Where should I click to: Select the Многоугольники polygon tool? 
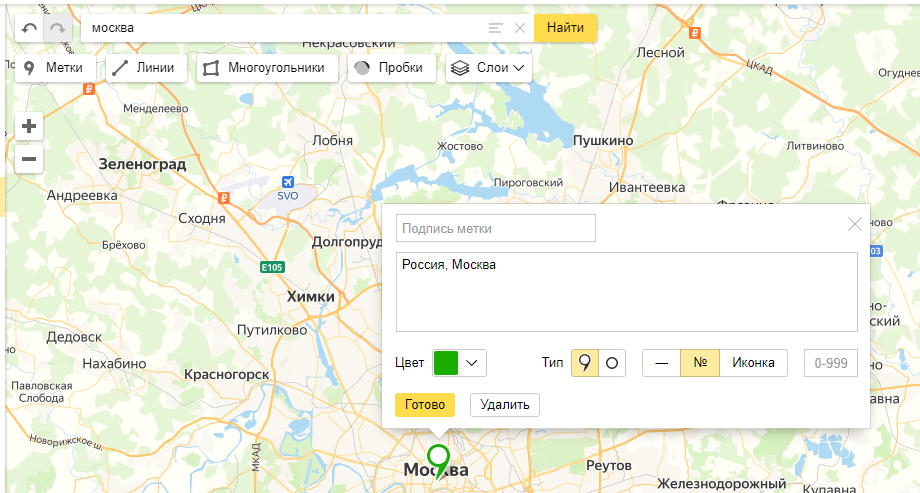[268, 68]
